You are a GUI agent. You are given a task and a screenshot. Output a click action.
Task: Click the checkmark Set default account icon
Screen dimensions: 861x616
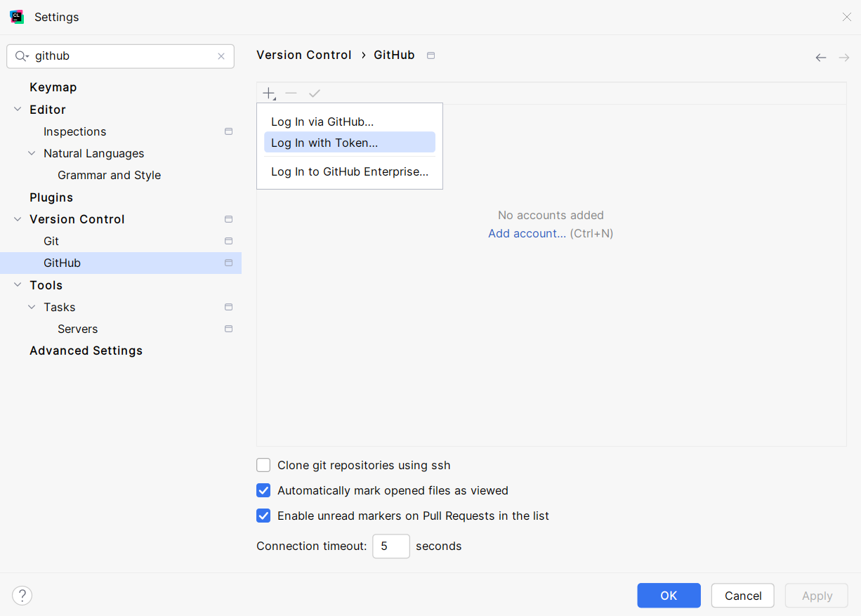(315, 93)
